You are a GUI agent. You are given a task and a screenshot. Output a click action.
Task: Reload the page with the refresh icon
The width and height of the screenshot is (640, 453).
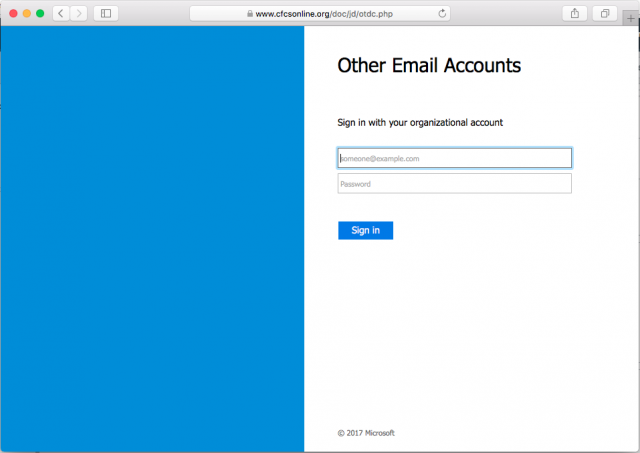tap(442, 13)
